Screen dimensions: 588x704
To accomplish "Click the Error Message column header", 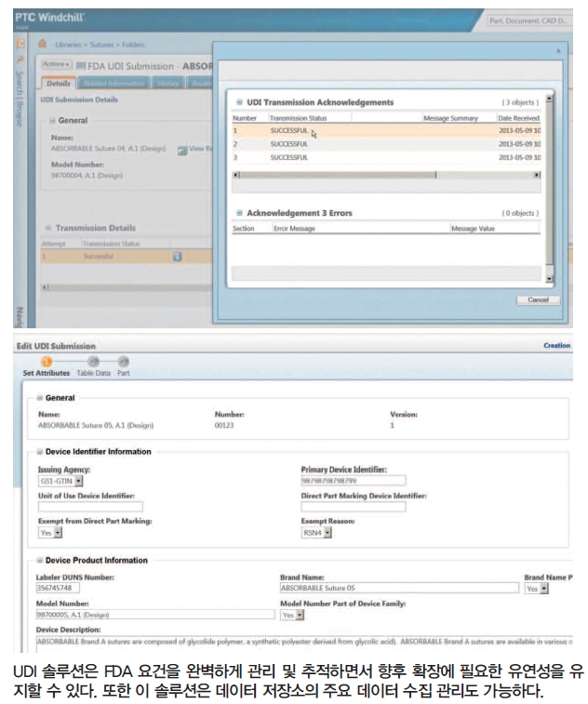I will point(294,229).
